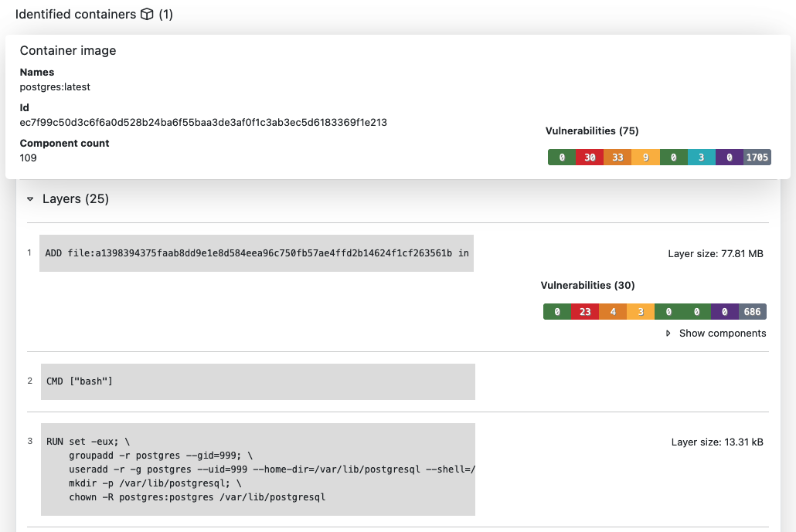Select purple badge 0 in container vulnerabilities
This screenshot has height=532, width=796.
[729, 158]
